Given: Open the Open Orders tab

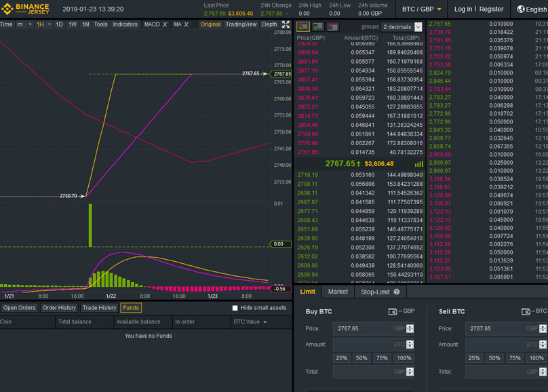Looking at the screenshot, I should [x=20, y=308].
